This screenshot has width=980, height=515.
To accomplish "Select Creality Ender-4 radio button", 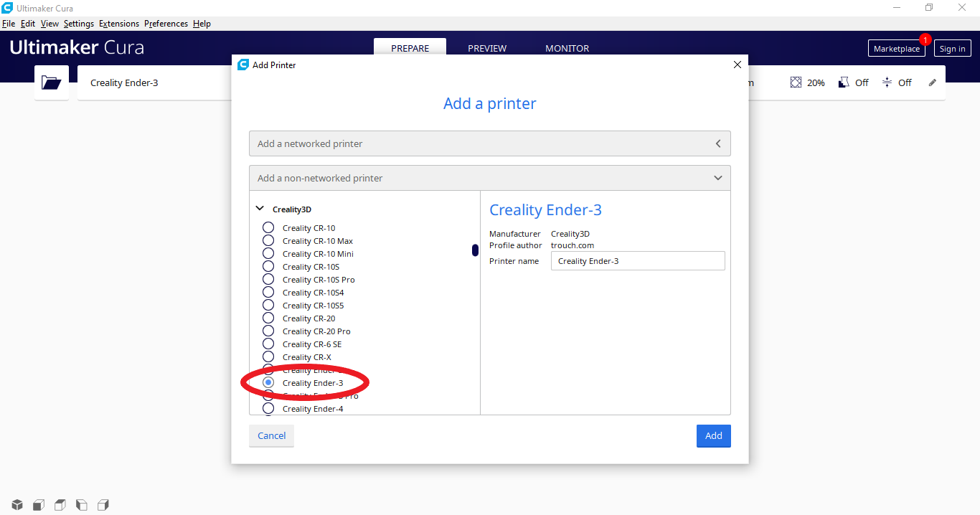I will pyautogui.click(x=268, y=409).
